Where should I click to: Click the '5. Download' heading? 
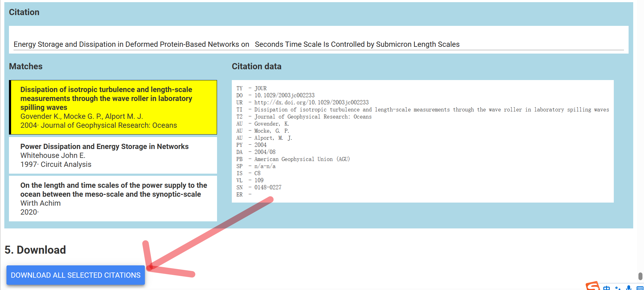click(35, 250)
